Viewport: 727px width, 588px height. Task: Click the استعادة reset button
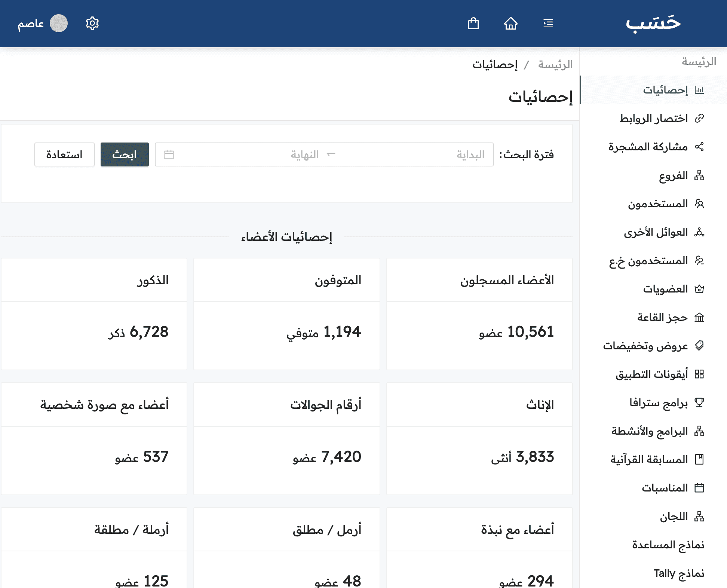coord(64,154)
